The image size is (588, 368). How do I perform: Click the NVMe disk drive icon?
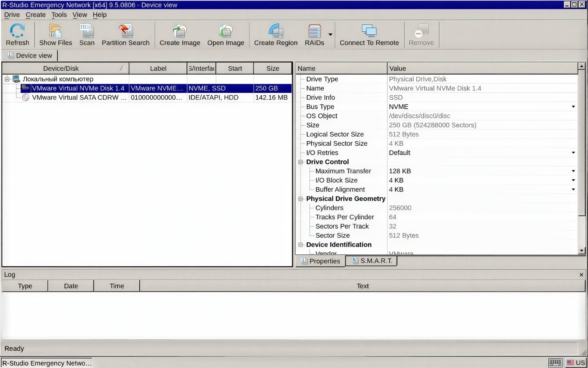tap(25, 88)
